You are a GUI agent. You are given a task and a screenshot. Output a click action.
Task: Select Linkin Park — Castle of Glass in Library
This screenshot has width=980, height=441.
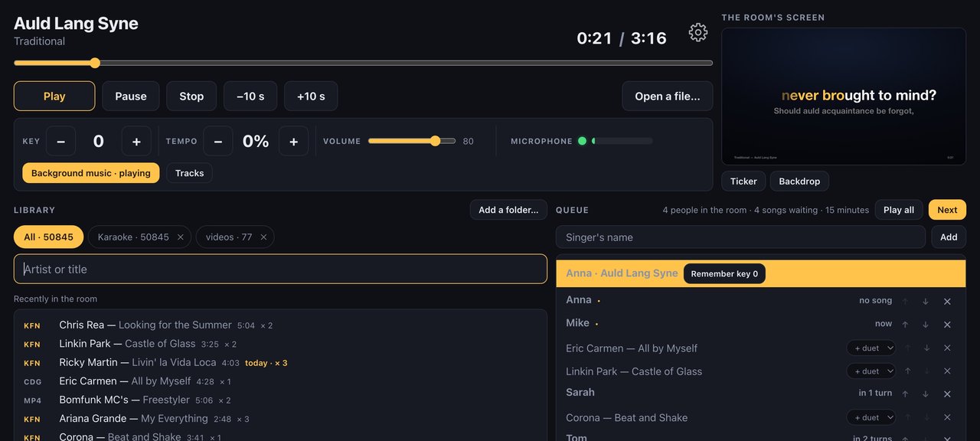(x=280, y=344)
